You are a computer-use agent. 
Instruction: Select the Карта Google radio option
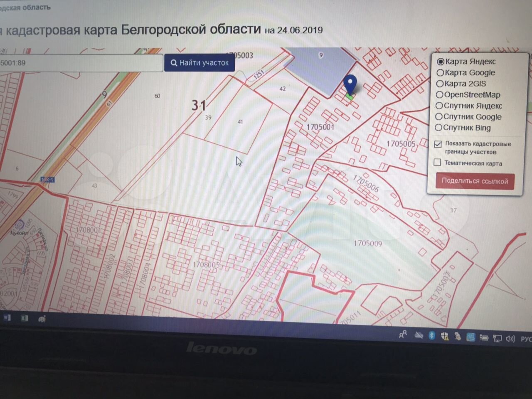tap(440, 73)
